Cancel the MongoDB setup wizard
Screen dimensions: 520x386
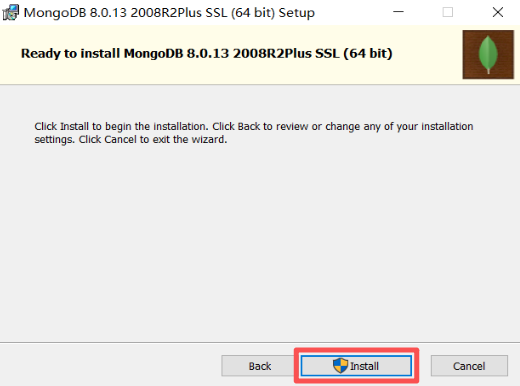coord(469,366)
